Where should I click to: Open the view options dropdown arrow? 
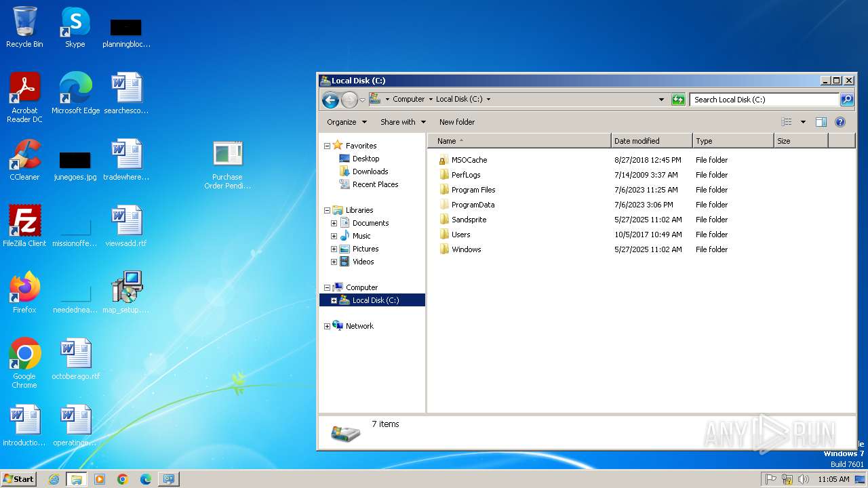pos(803,122)
